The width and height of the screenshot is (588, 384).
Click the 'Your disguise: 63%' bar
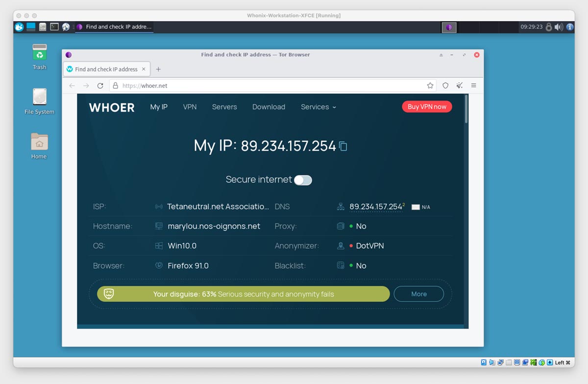point(244,294)
